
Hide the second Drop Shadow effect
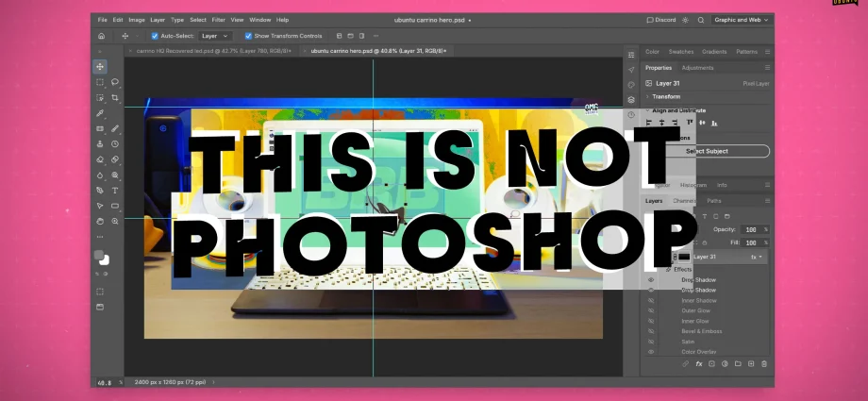tap(651, 291)
